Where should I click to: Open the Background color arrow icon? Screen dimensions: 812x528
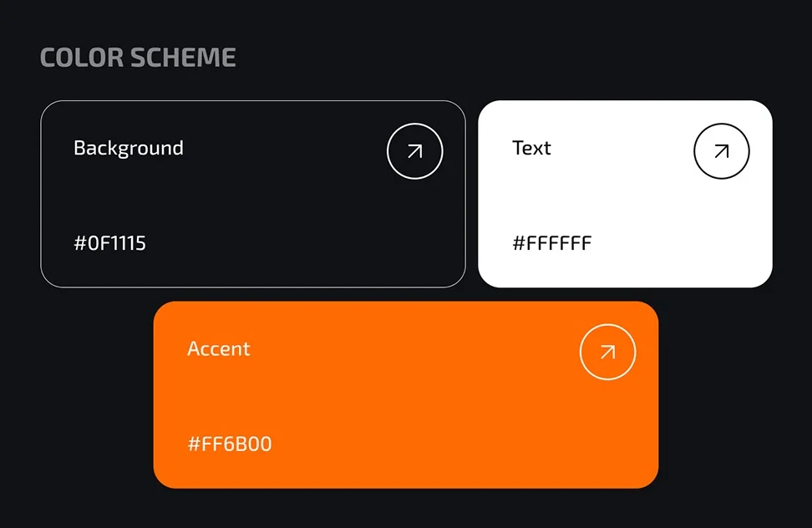point(414,151)
